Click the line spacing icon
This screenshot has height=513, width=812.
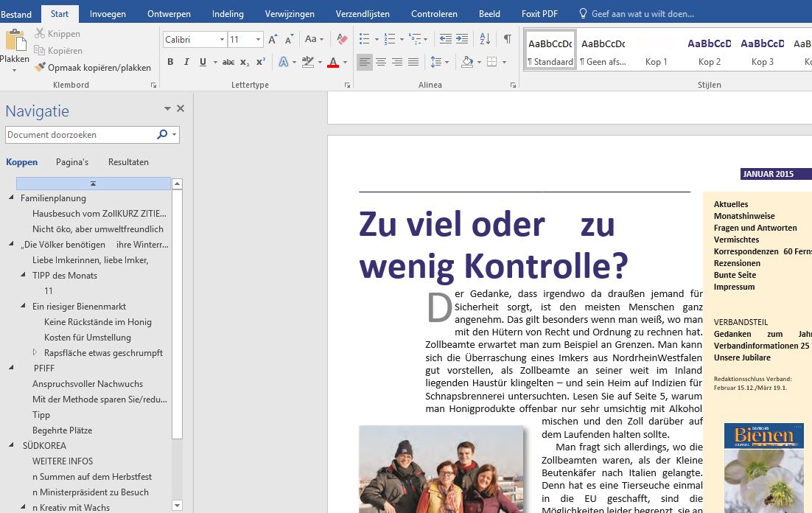point(436,62)
